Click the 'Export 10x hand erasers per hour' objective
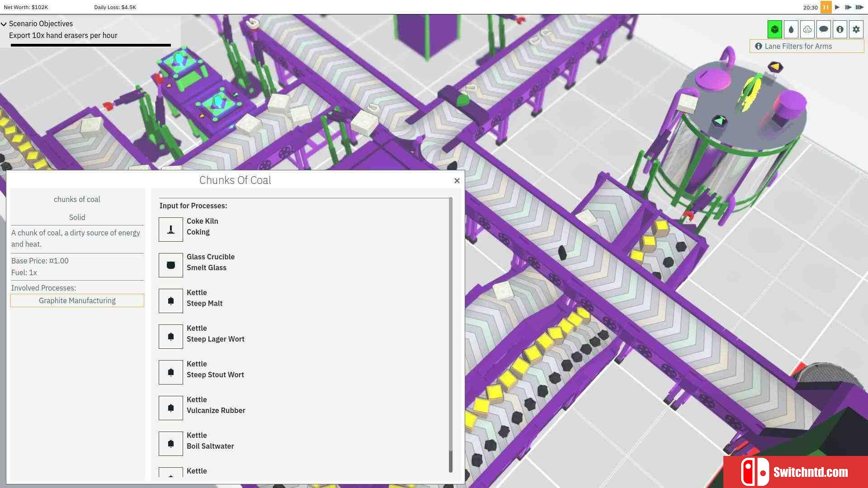 pyautogui.click(x=63, y=35)
